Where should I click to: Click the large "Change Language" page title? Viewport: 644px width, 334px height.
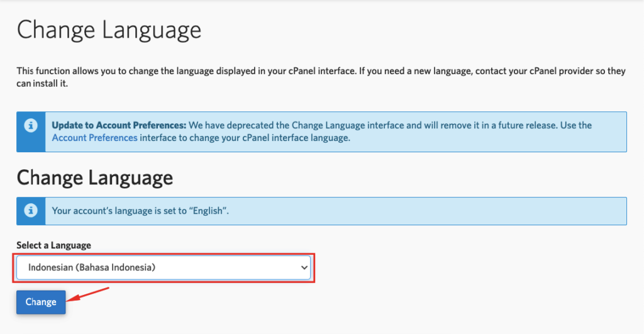tap(109, 30)
